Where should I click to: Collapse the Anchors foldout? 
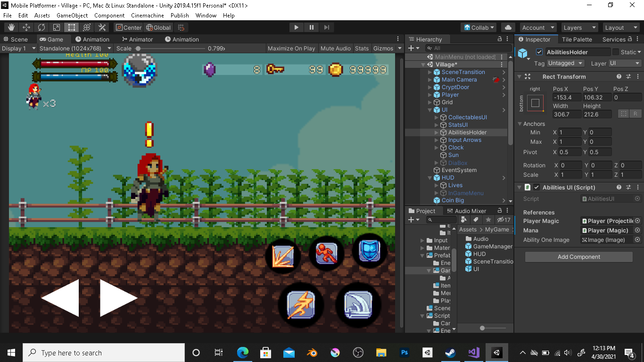pos(520,124)
